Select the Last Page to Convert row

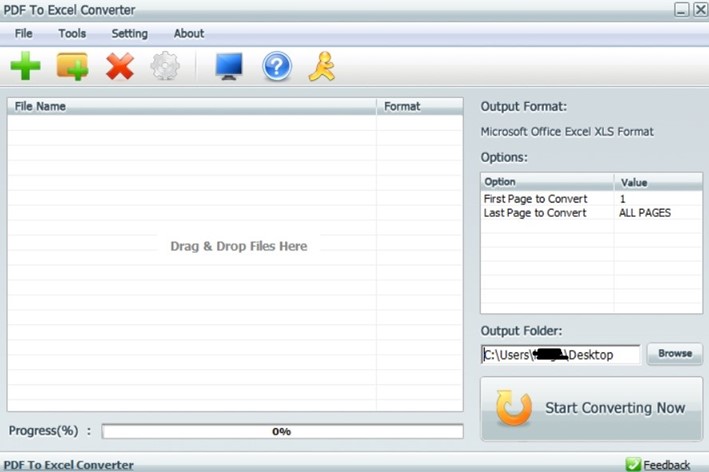pos(591,212)
